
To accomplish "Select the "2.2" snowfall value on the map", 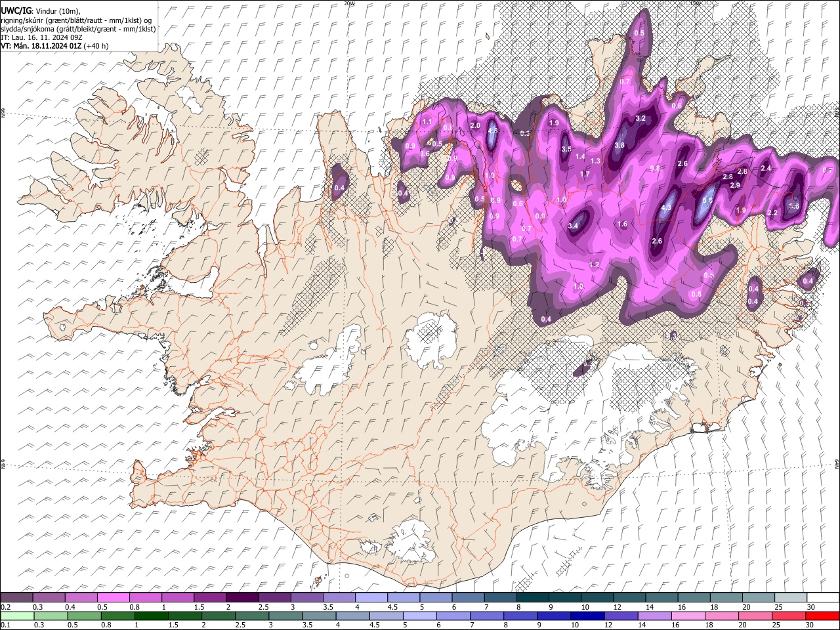I will (772, 213).
